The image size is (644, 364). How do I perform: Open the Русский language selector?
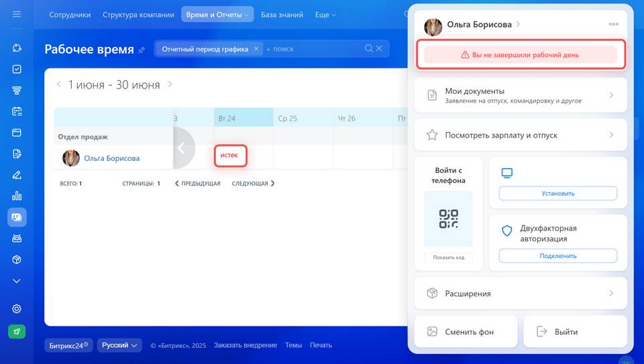pyautogui.click(x=119, y=345)
